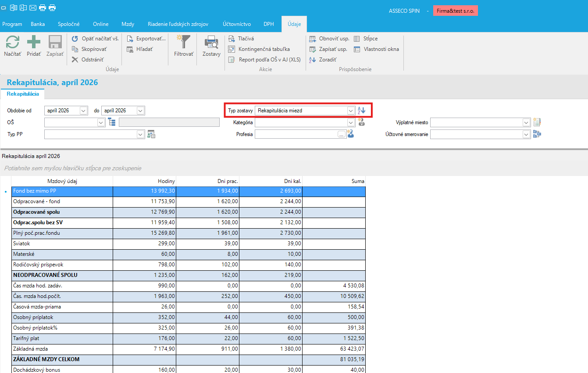Open the Banka menu
Image resolution: width=588 pixels, height=373 pixels.
pos(38,24)
